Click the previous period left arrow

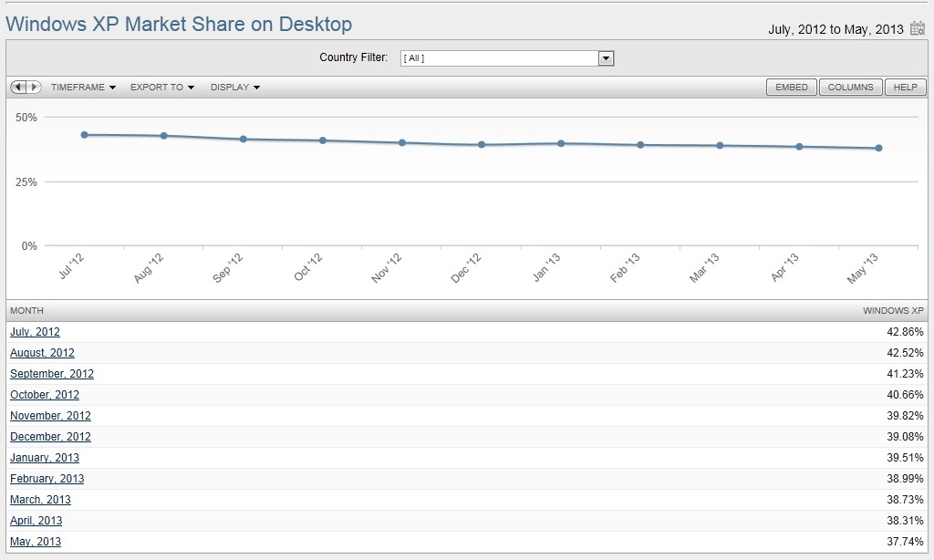(x=17, y=87)
